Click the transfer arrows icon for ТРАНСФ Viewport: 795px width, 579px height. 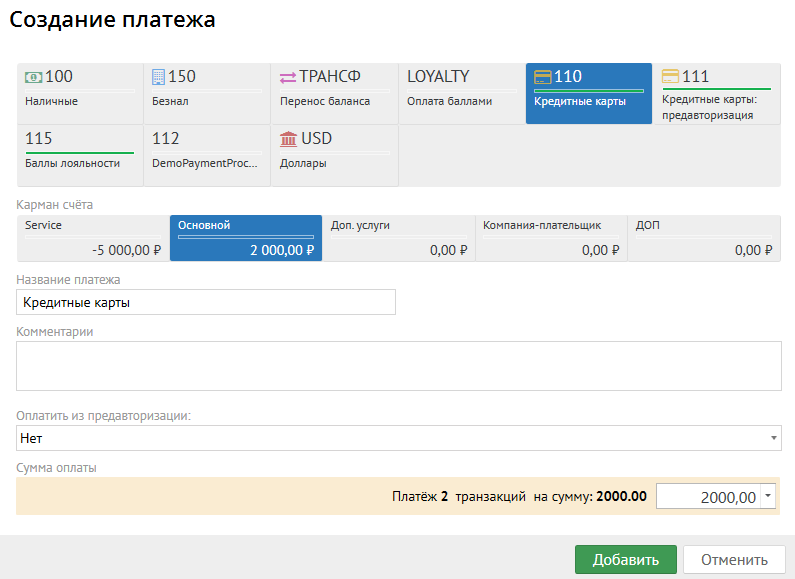288,77
